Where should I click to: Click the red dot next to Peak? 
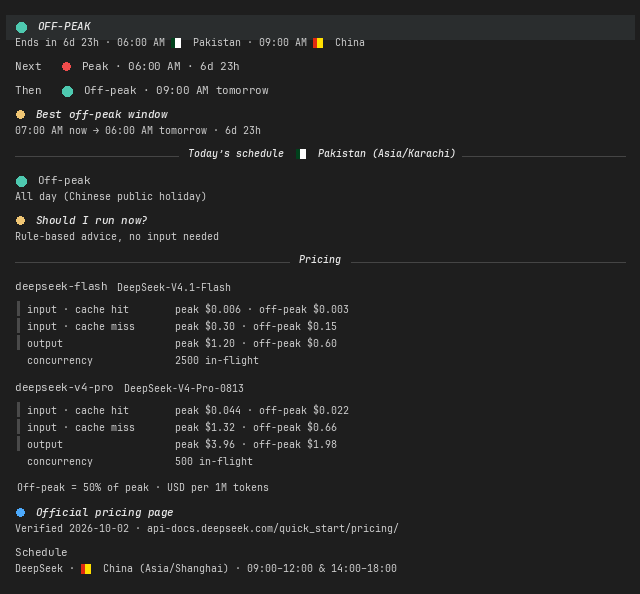[67, 67]
